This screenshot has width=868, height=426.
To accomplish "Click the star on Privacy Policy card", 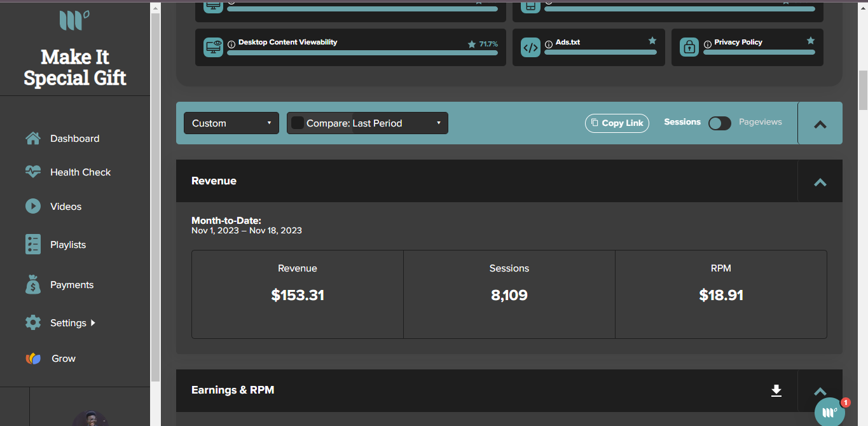I will (810, 41).
